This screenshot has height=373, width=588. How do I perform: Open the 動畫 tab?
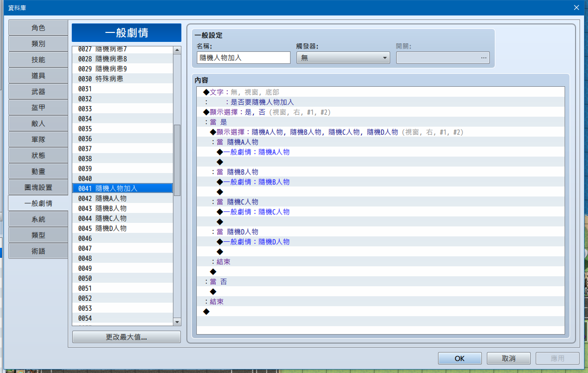(x=38, y=171)
